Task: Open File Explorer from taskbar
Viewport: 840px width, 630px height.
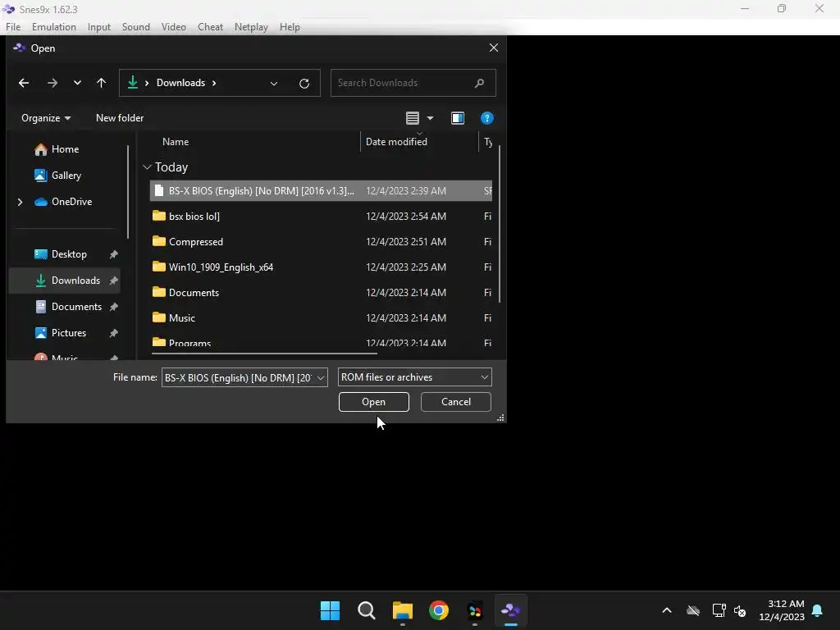Action: click(x=402, y=610)
